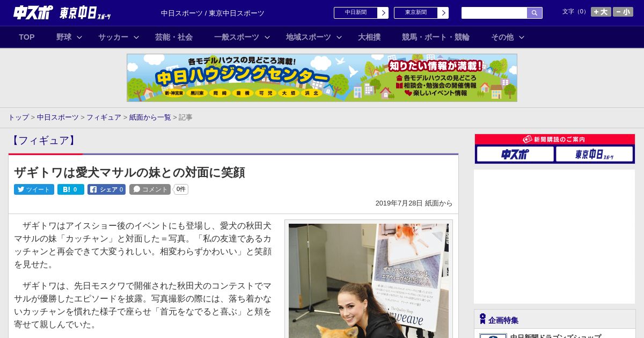Go to 中日スポーツ breadcrumb link
Screen dimensions: 644x338
pos(57,117)
